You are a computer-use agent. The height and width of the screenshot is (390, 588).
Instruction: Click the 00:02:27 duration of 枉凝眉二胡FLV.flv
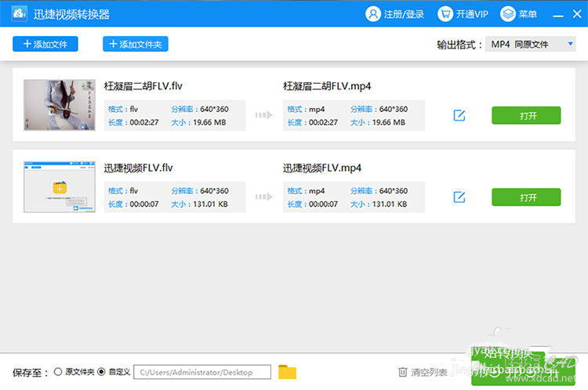pyautogui.click(x=144, y=122)
